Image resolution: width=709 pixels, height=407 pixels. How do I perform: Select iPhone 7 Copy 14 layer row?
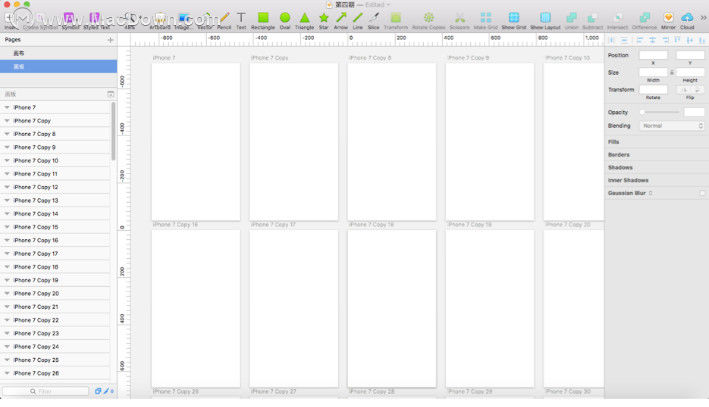pyautogui.click(x=55, y=214)
